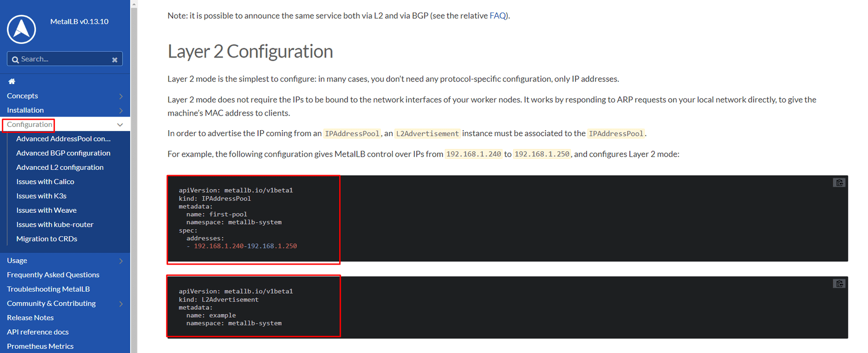Screen dimensions: 868x353
Task: Open Issues with Weave page
Action: tap(46, 210)
